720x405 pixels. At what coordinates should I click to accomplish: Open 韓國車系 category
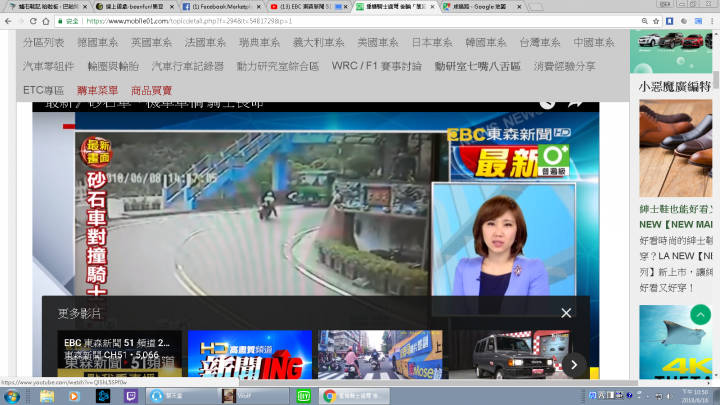point(486,43)
